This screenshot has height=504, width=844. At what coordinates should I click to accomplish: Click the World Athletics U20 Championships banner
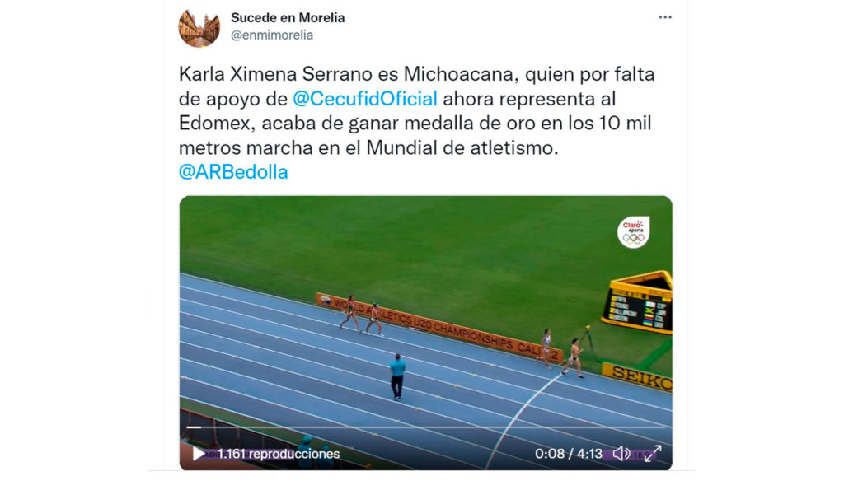click(x=440, y=326)
